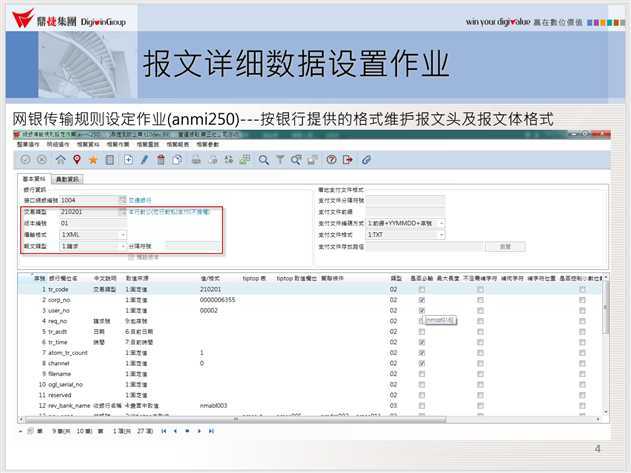Toggle required checkbox for filename row

422,374
